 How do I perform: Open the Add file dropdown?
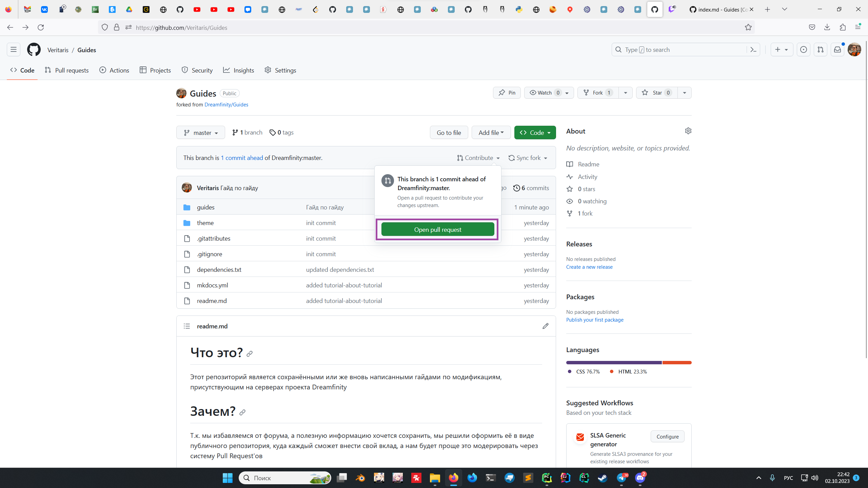click(x=491, y=133)
